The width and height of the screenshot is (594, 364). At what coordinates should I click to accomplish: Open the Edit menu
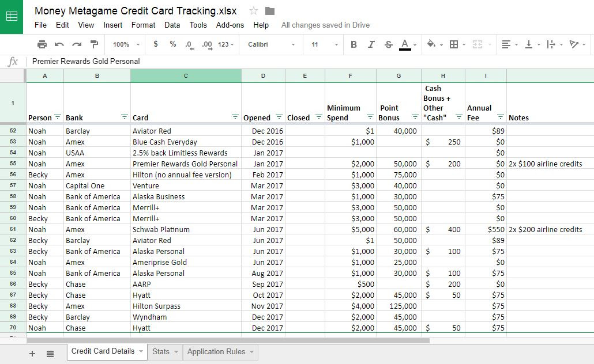[x=62, y=25]
